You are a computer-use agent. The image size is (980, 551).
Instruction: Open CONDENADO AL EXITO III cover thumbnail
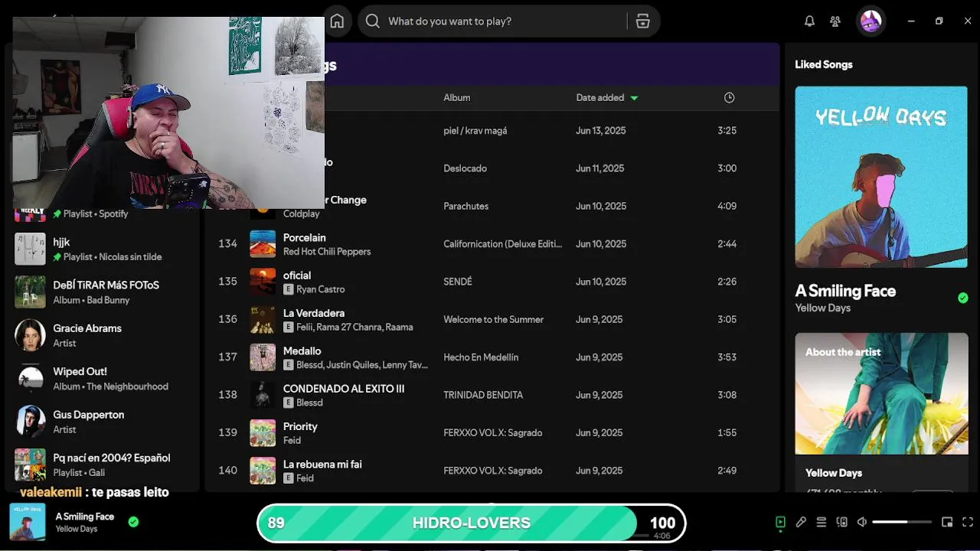click(x=263, y=395)
